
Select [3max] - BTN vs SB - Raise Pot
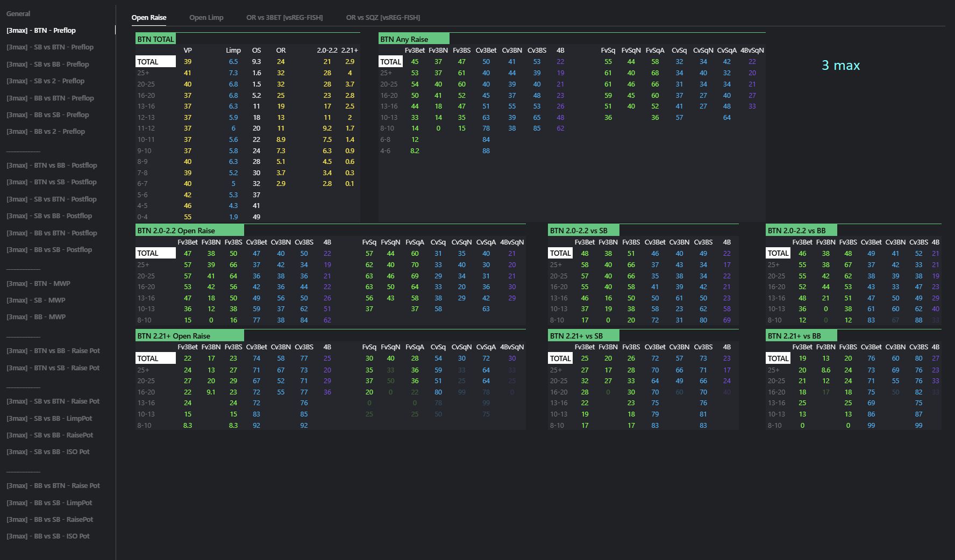click(53, 368)
